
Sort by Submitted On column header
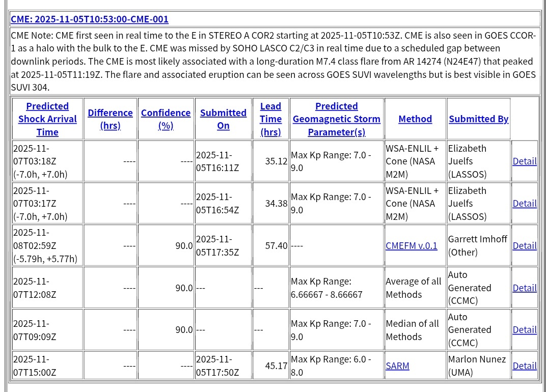(x=223, y=119)
